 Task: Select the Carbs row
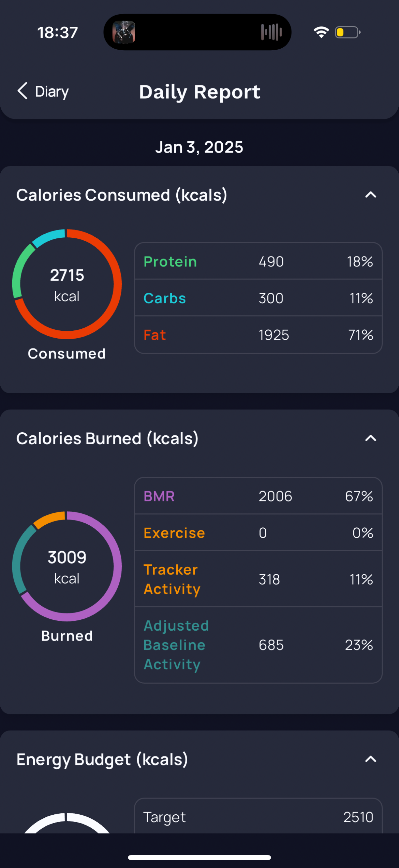[258, 298]
